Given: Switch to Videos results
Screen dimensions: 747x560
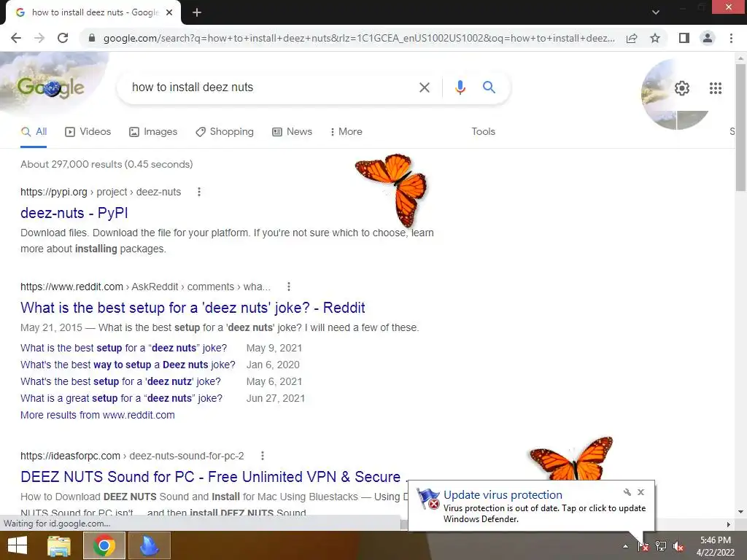Looking at the screenshot, I should 88,132.
